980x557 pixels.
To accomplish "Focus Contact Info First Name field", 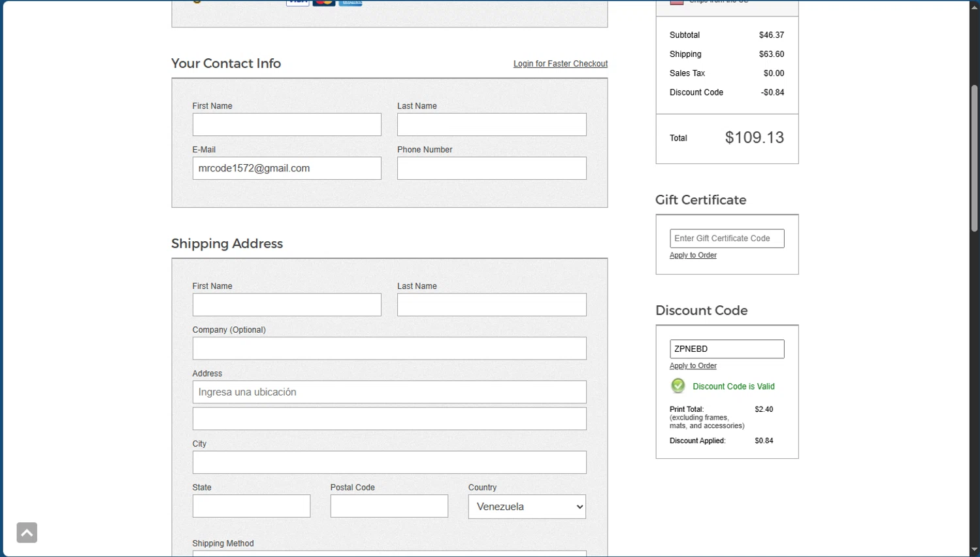I will pos(287,124).
